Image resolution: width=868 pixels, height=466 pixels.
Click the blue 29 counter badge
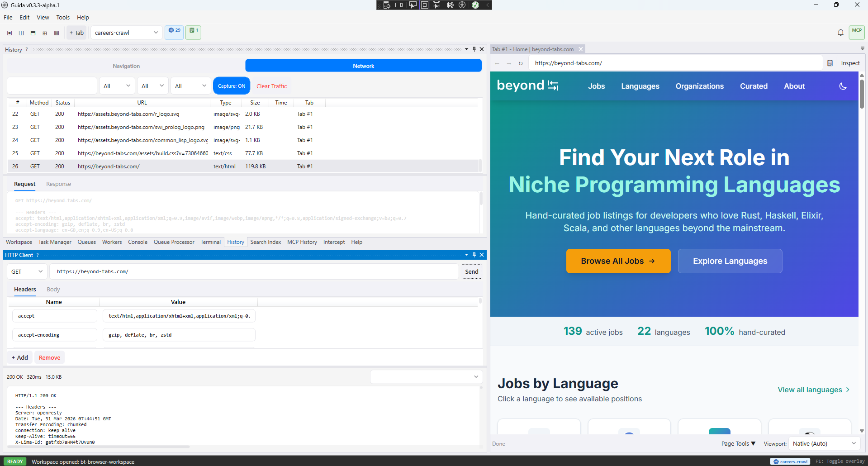pos(174,32)
